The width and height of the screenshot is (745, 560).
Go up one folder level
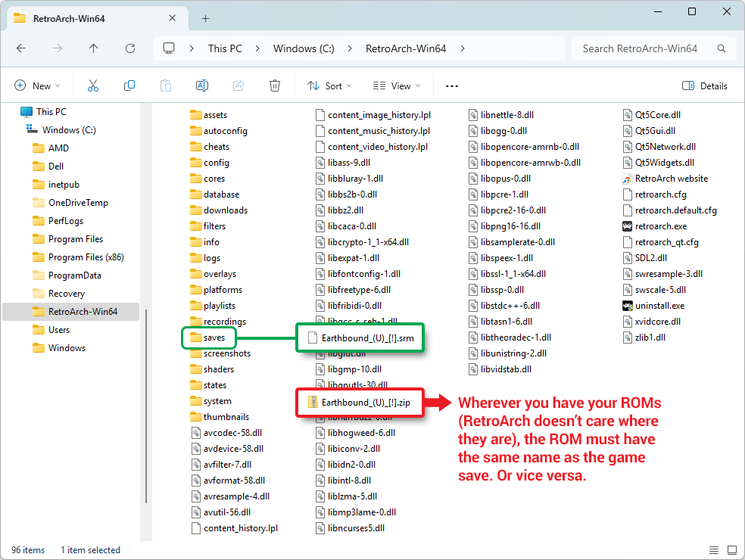point(94,48)
